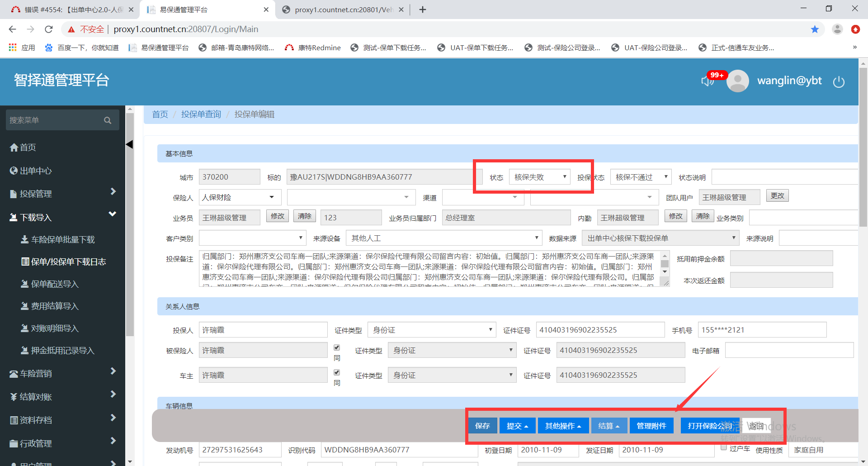The width and height of the screenshot is (868, 466).
Task: Open the 投保状态 dropdown showing 核保不通过
Action: 641,177
